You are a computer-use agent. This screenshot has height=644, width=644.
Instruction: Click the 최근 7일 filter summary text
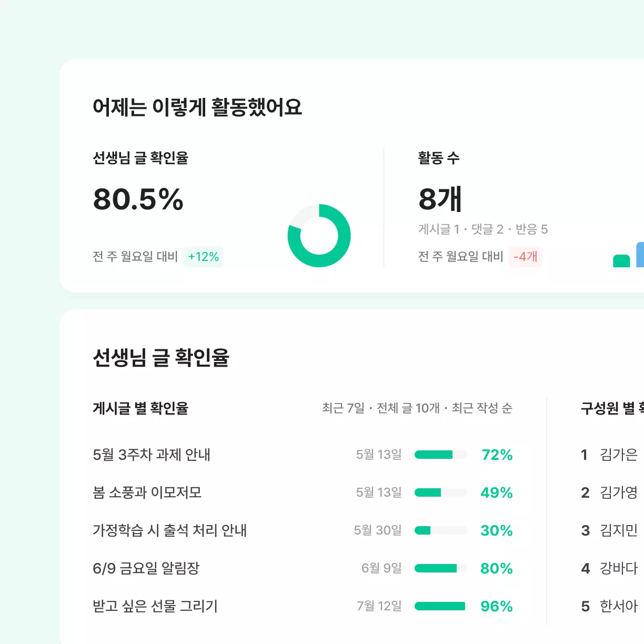343,408
